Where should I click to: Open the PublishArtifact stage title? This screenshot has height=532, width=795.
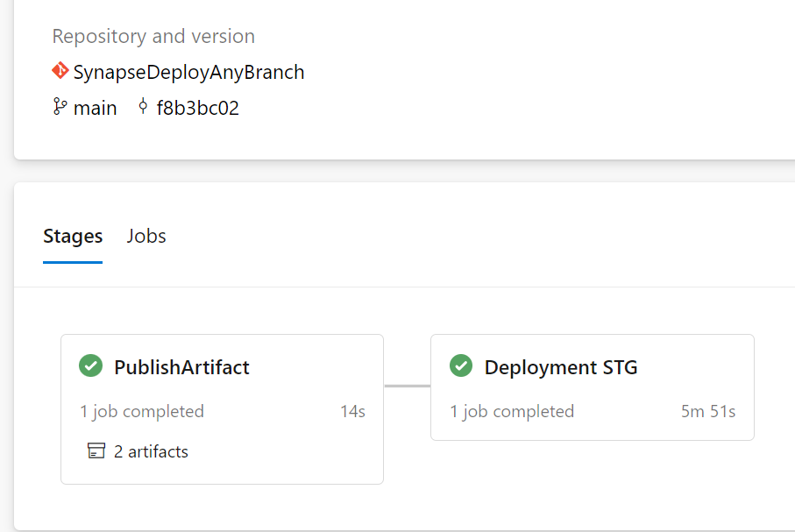coord(181,367)
